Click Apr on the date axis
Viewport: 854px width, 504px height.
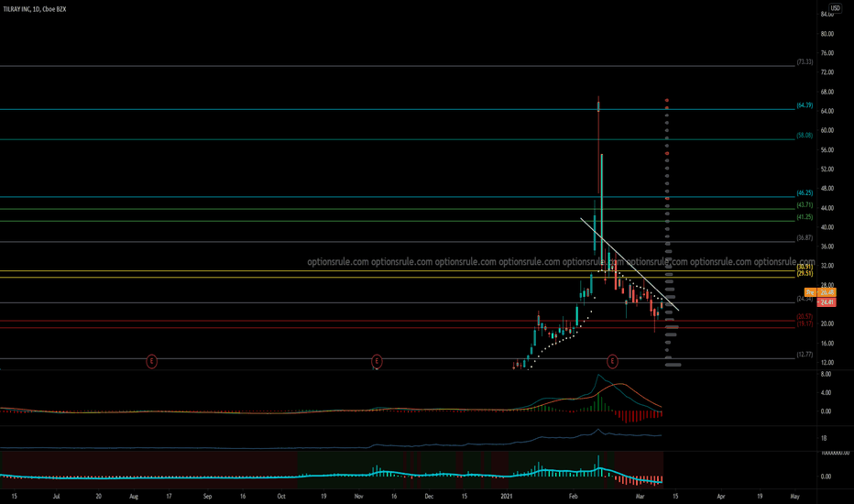pyautogui.click(x=721, y=497)
